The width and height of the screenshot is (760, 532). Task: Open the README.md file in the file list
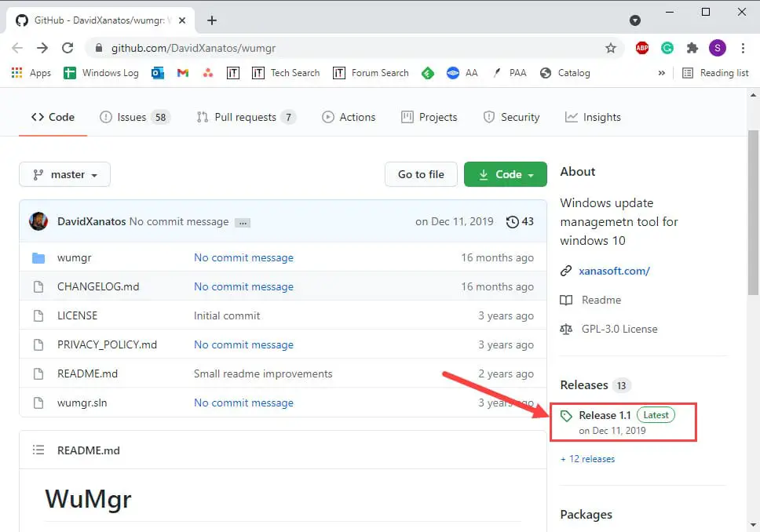[87, 374]
